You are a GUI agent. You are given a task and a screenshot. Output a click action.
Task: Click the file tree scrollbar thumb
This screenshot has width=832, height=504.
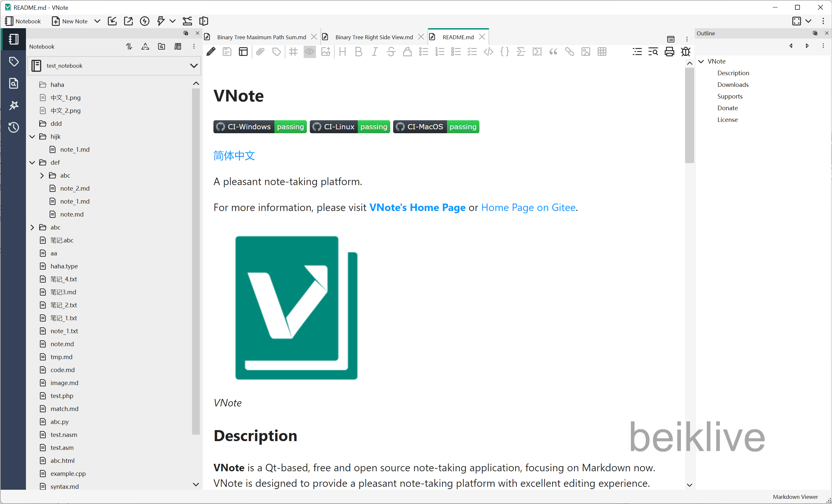pos(196,262)
